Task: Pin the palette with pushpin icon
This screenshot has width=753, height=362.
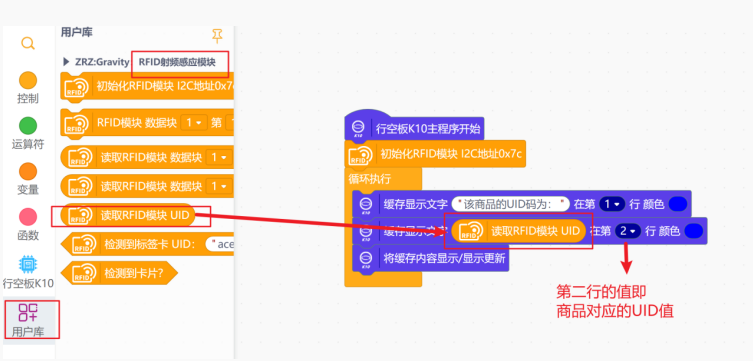Action: point(217,36)
